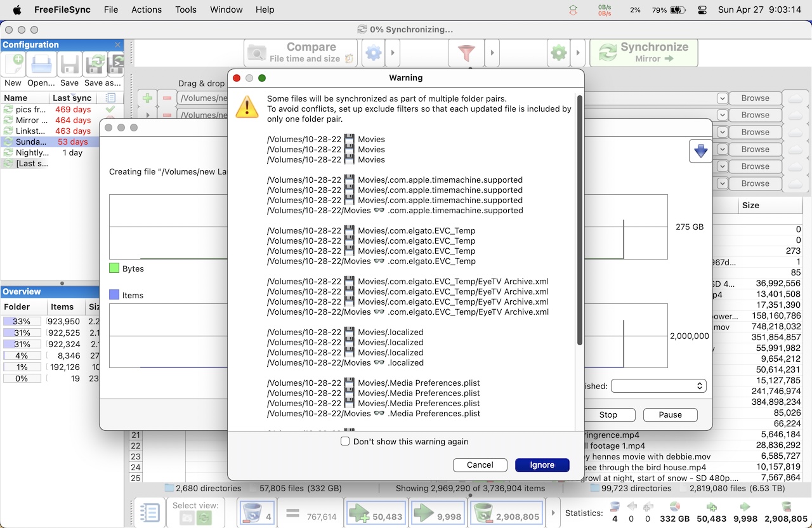The height and width of the screenshot is (528, 812).
Task: Click the green plus add-folder-pair button
Action: coord(147,98)
